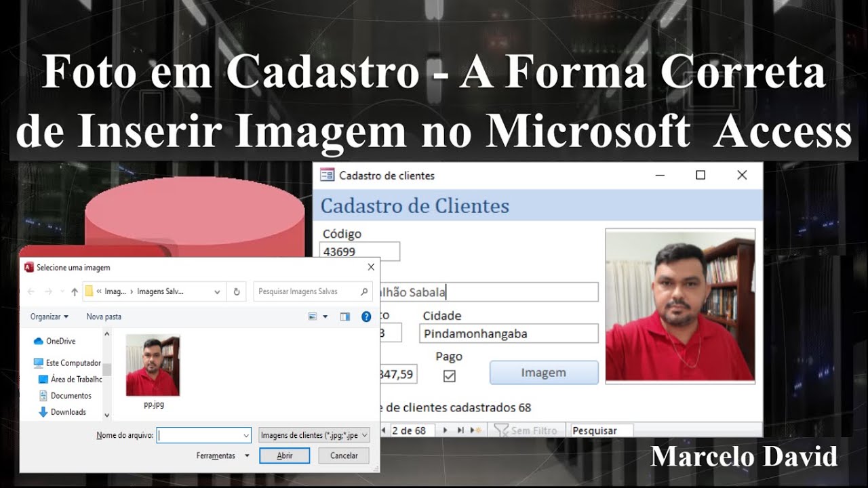The width and height of the screenshot is (868, 488).
Task: Click the Access icon in file dialog title
Action: coord(28,268)
